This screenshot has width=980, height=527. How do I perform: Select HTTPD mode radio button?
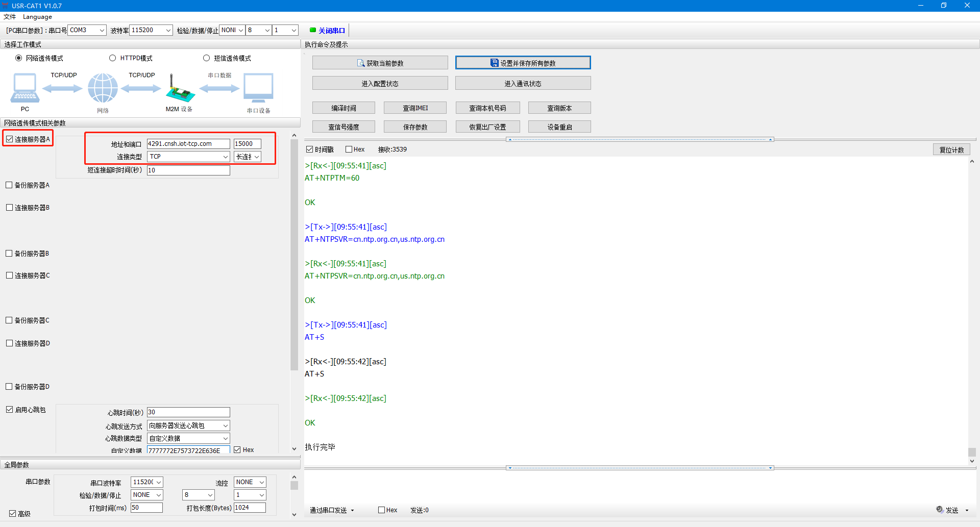pos(113,58)
